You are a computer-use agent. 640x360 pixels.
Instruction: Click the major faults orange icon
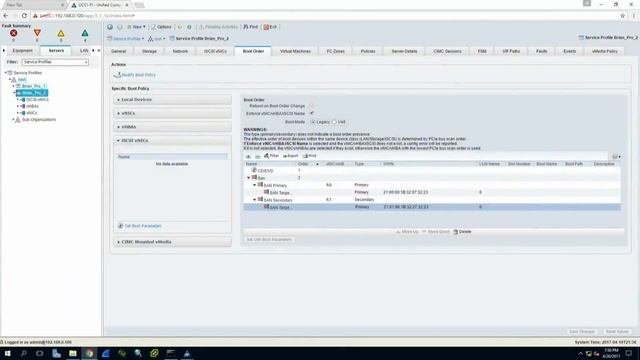37,33
